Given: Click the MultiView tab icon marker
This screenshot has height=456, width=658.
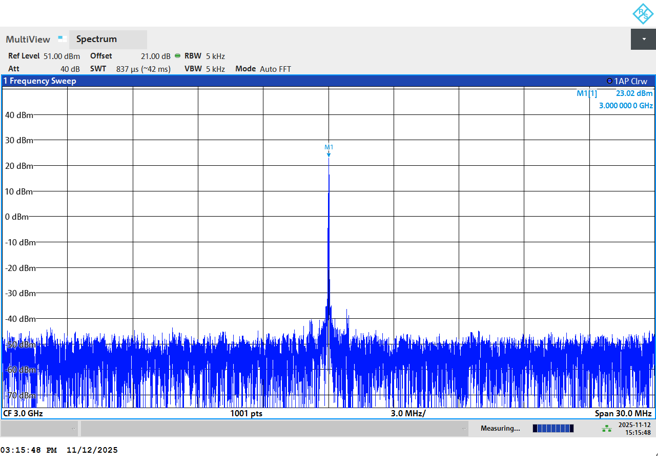Looking at the screenshot, I should point(60,37).
